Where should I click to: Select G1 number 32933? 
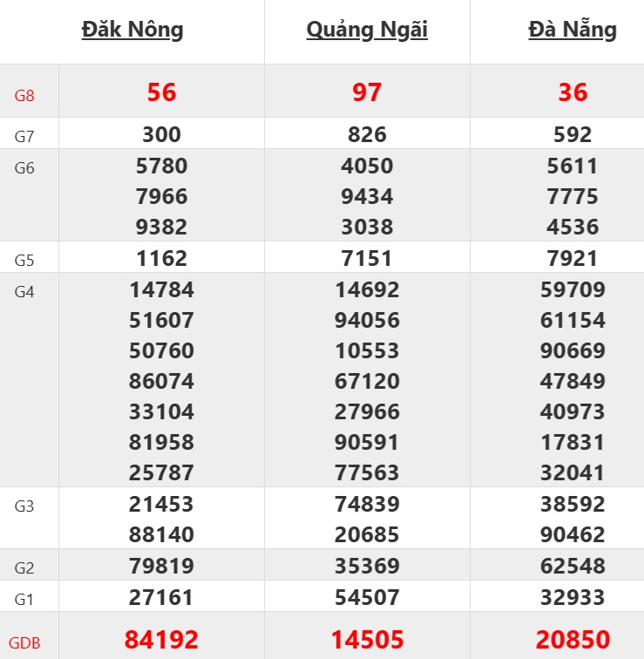pos(573,597)
